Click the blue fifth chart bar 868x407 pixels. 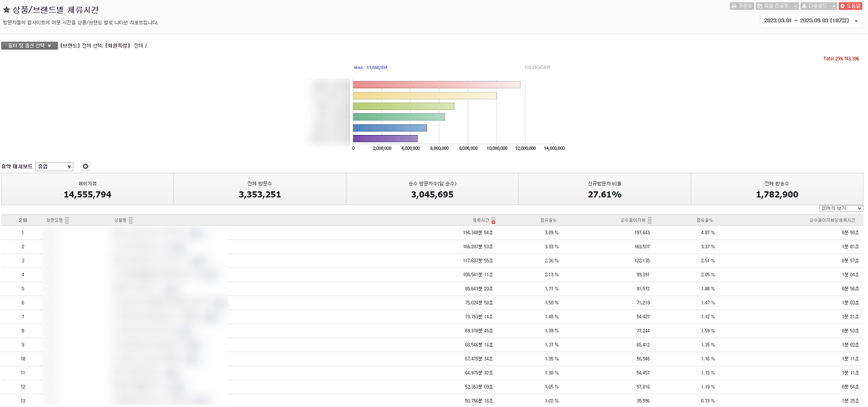[x=390, y=128]
